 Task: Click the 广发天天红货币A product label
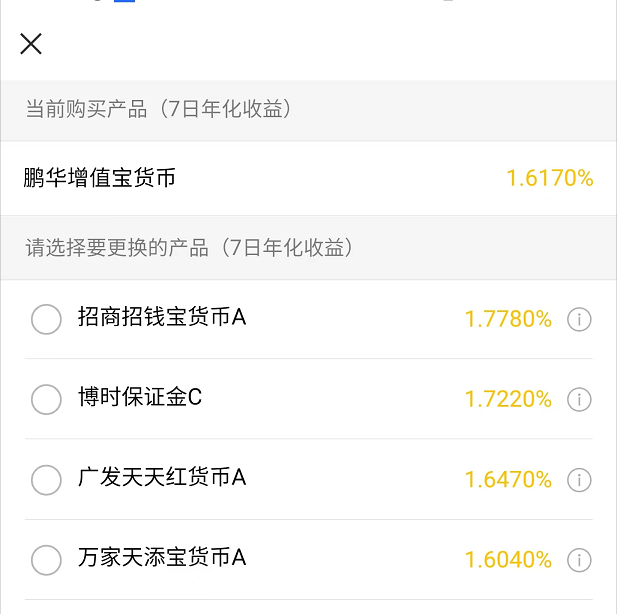[162, 478]
